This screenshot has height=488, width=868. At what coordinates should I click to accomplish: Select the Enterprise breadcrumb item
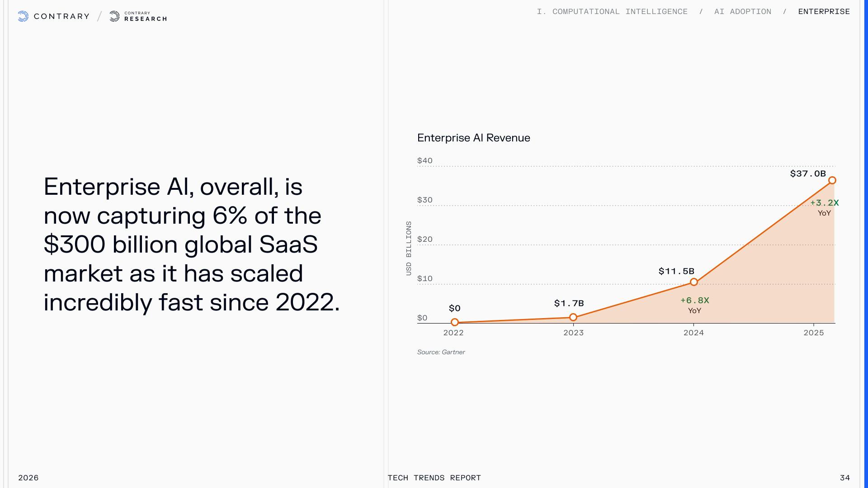coord(824,12)
